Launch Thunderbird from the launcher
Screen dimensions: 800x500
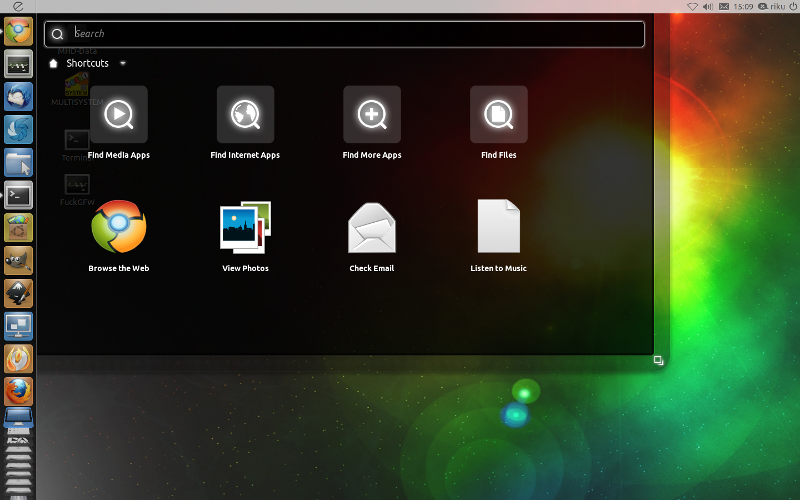pyautogui.click(x=19, y=96)
